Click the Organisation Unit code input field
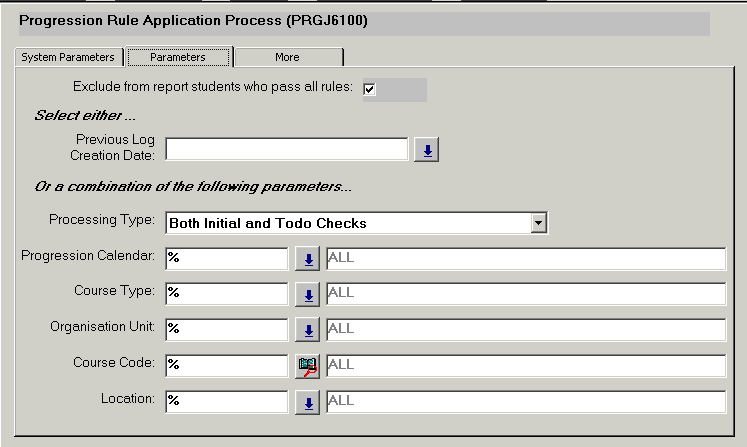The width and height of the screenshot is (747, 447). pos(227,329)
